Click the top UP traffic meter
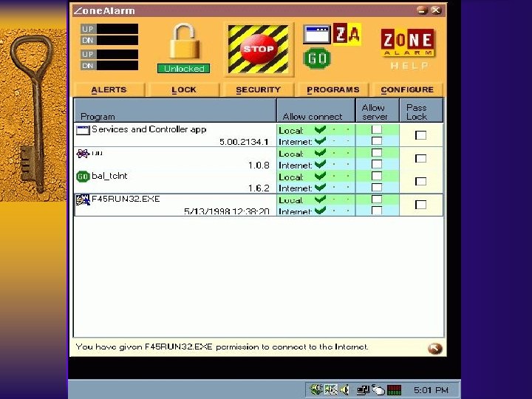This screenshot has width=532, height=399. [109, 29]
